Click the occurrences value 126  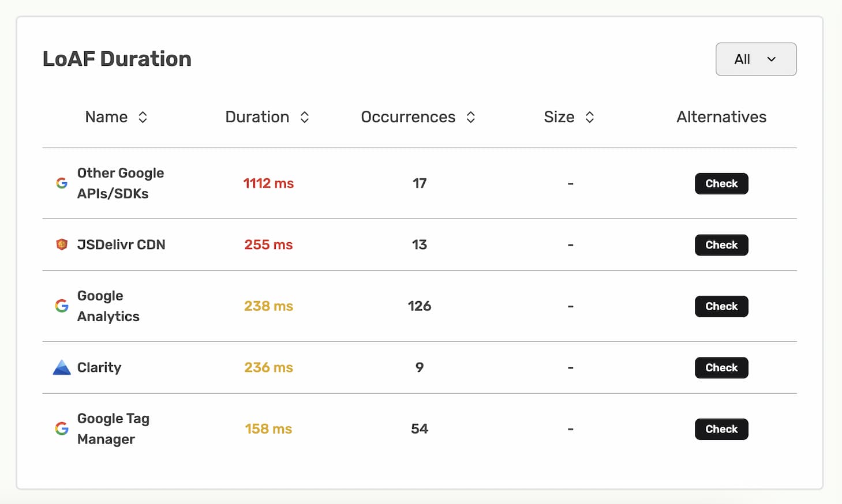(420, 306)
